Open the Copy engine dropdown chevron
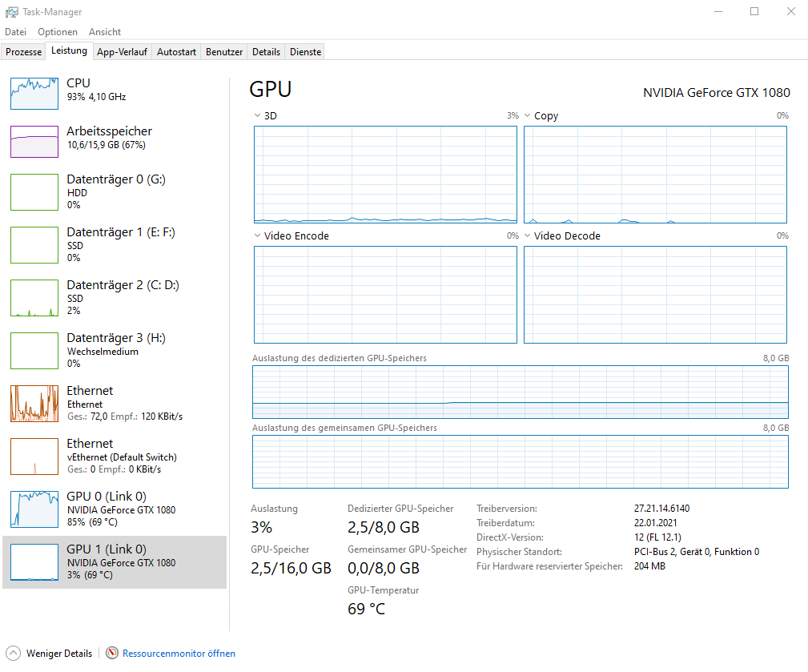808x672 pixels. click(527, 115)
